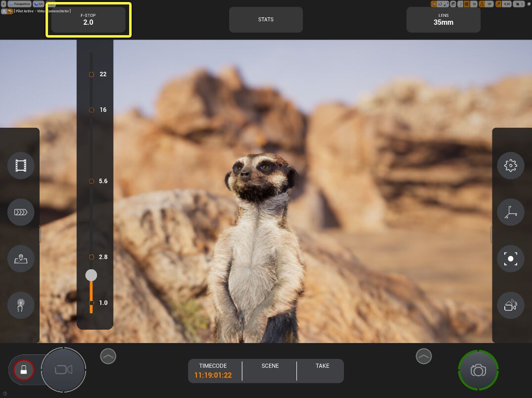This screenshot has height=398, width=532.
Task: Open the Perspective viewport dropdown
Action: tap(19, 3)
